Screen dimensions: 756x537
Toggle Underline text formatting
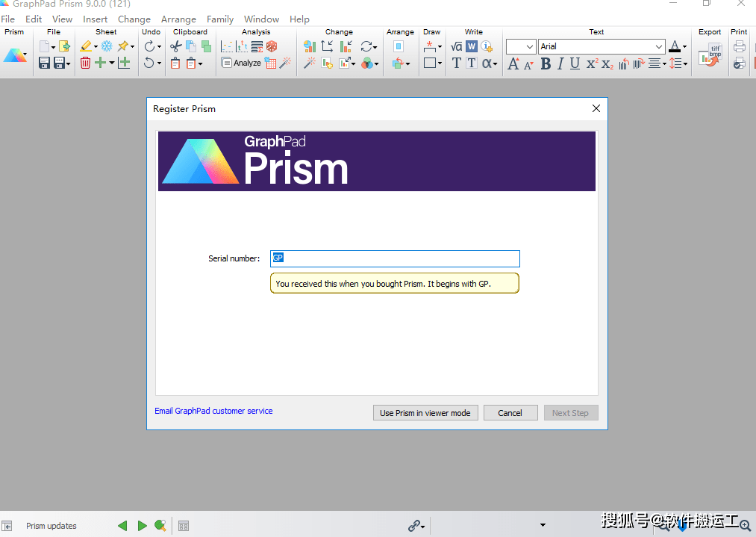575,63
